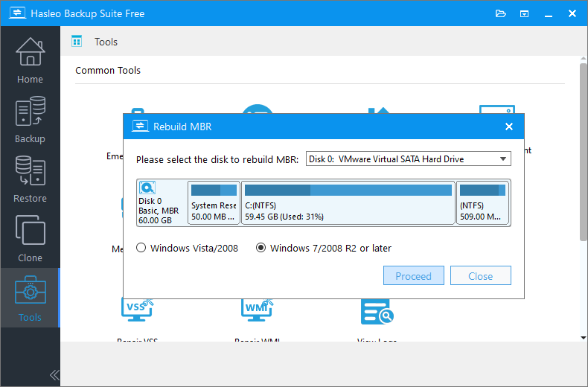Click the main window vertical scrollbar
The image size is (588, 387).
583,152
